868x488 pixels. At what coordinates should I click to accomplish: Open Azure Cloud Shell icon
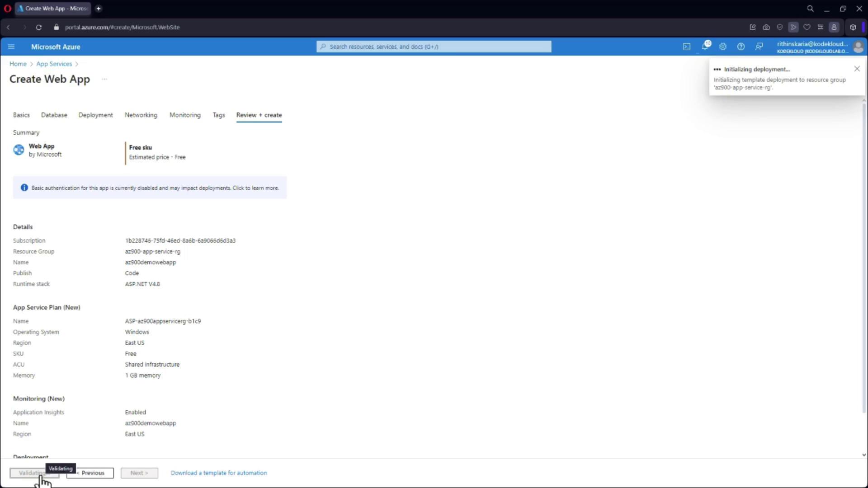click(x=686, y=47)
